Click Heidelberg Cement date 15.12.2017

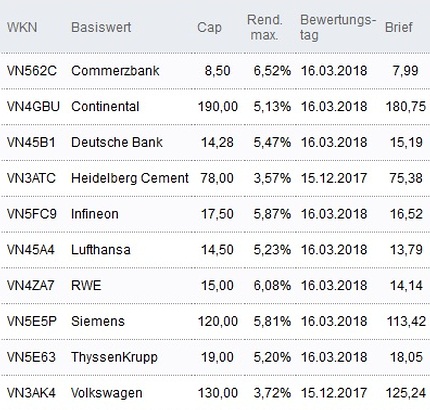(x=334, y=178)
